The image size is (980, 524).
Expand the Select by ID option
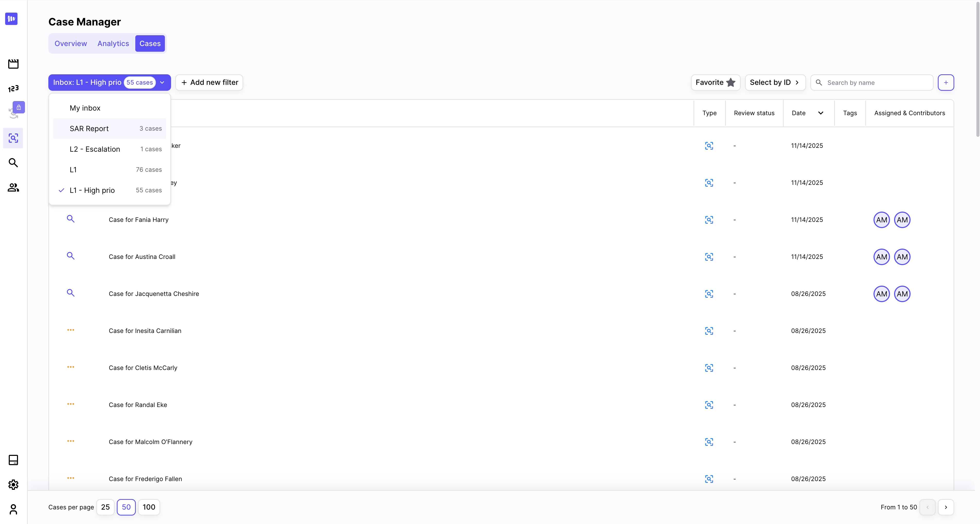[x=775, y=83]
